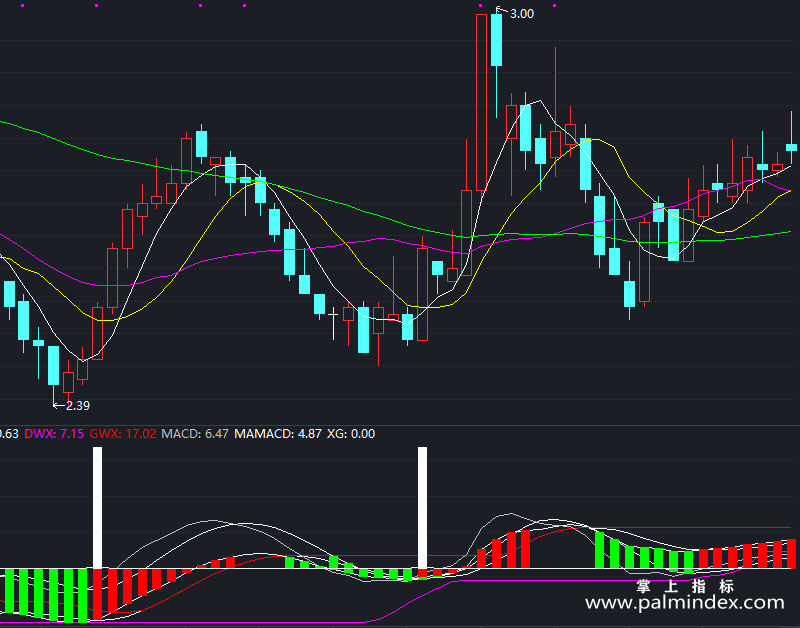Select the GWX: 17.02 indicator readout
The width and height of the screenshot is (800, 628).
(123, 434)
